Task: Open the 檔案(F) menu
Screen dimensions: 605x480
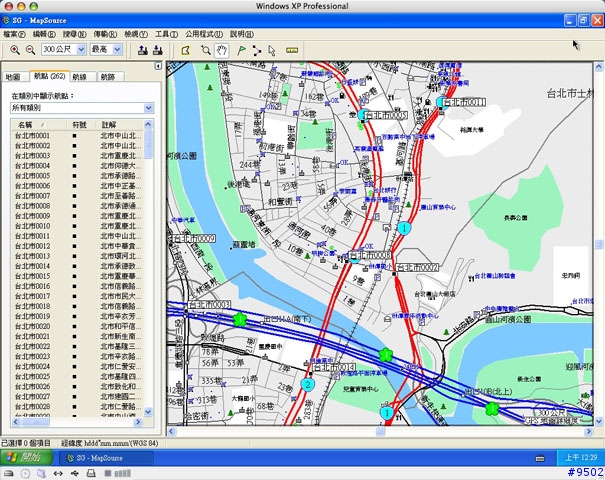Action: [14, 34]
